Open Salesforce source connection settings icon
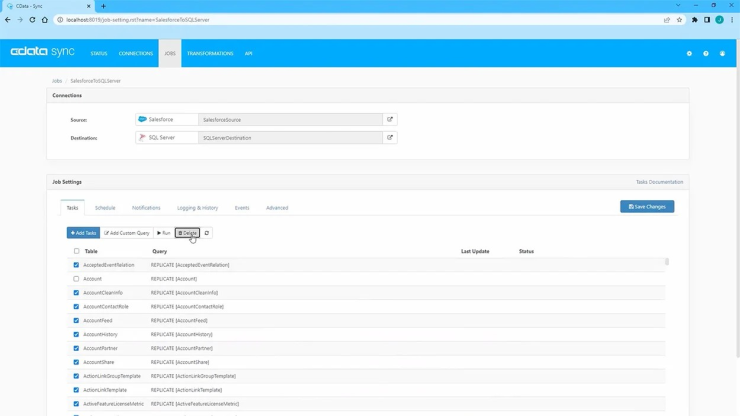The height and width of the screenshot is (416, 740). click(x=390, y=120)
